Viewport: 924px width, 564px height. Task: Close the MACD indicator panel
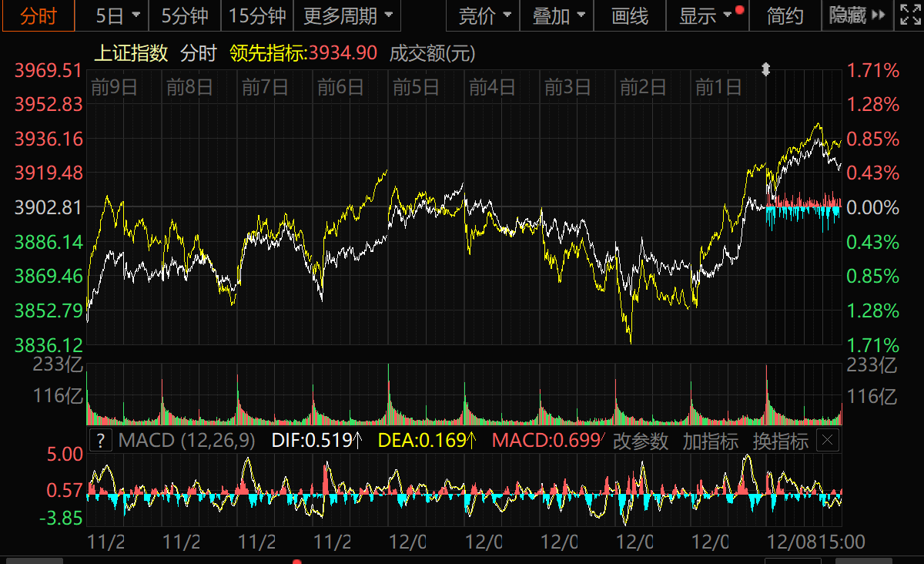(827, 441)
